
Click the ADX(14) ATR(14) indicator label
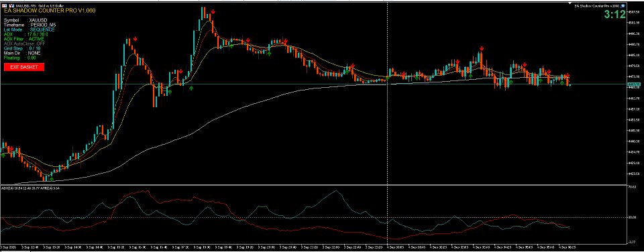(31, 188)
